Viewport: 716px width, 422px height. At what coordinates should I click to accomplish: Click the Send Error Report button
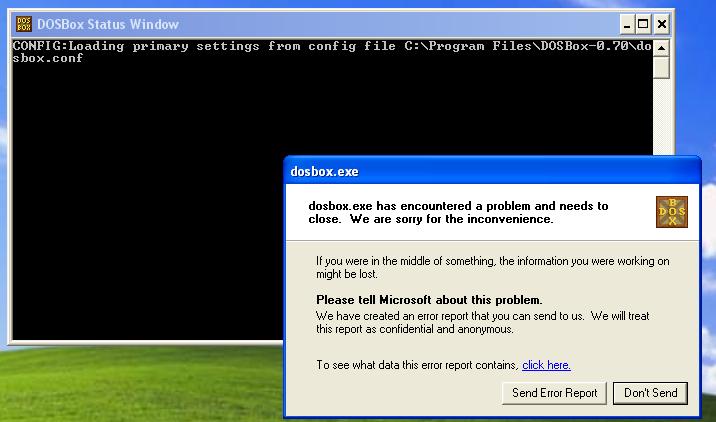(554, 393)
